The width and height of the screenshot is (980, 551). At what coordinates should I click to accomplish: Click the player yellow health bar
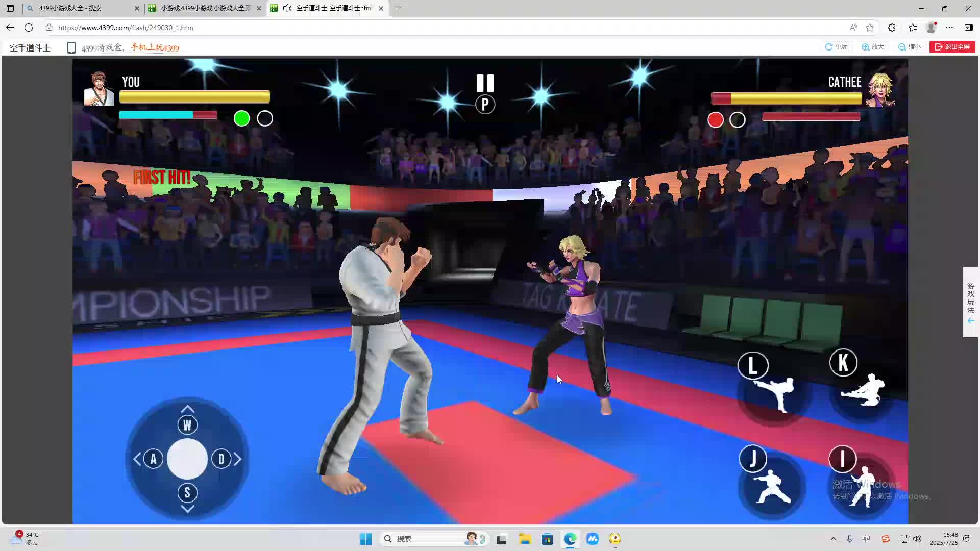194,96
